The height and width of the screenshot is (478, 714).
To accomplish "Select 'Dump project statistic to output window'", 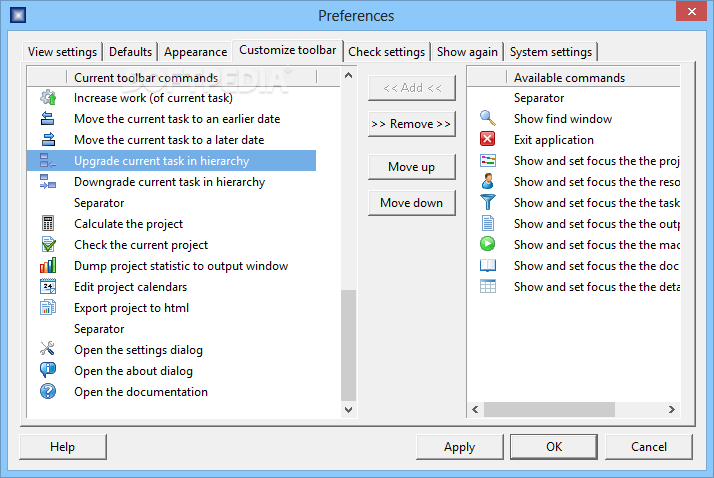I will 171,266.
